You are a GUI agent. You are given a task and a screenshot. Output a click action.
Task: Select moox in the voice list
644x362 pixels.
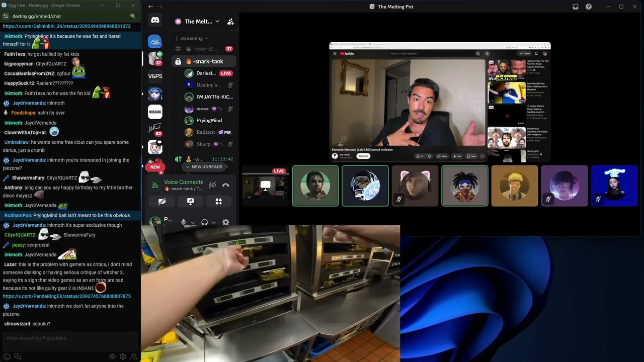coord(209,109)
